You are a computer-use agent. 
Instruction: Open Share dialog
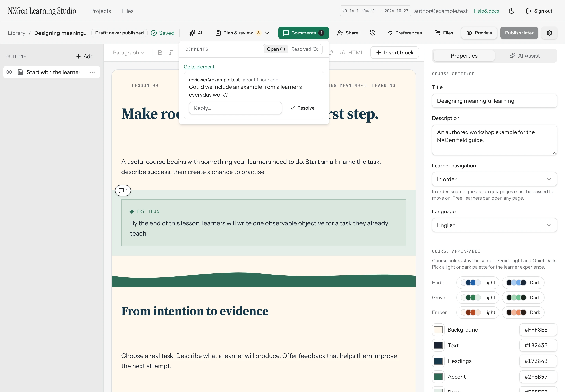pyautogui.click(x=348, y=33)
